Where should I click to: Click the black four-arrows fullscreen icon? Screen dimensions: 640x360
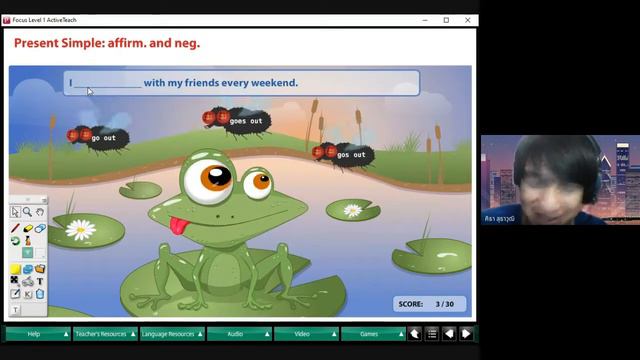tap(15, 281)
